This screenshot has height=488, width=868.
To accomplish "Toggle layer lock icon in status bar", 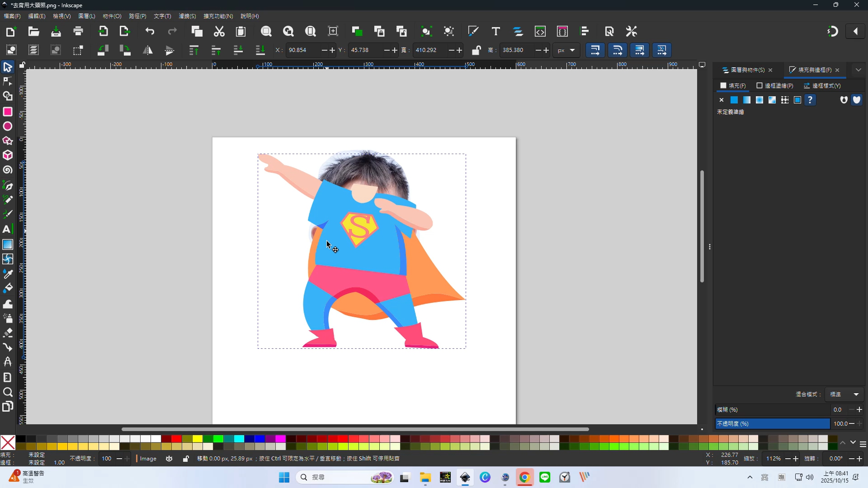I will click(x=186, y=459).
